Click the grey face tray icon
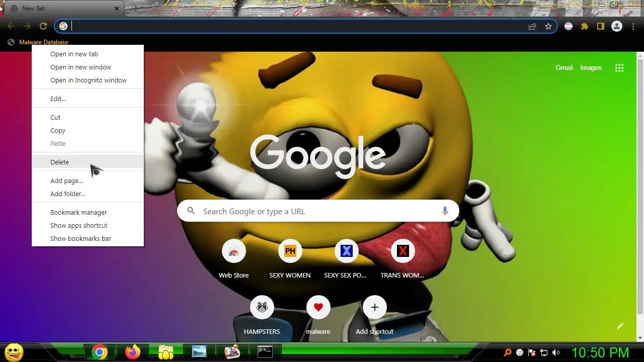 pyautogui.click(x=520, y=352)
